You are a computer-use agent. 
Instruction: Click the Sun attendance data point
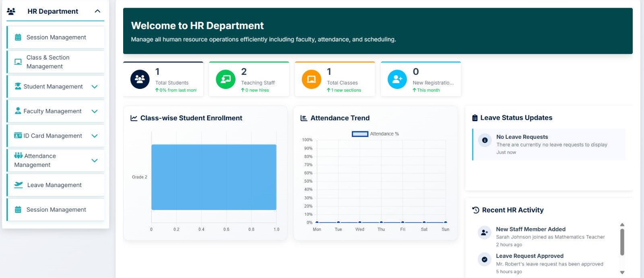pos(446,222)
